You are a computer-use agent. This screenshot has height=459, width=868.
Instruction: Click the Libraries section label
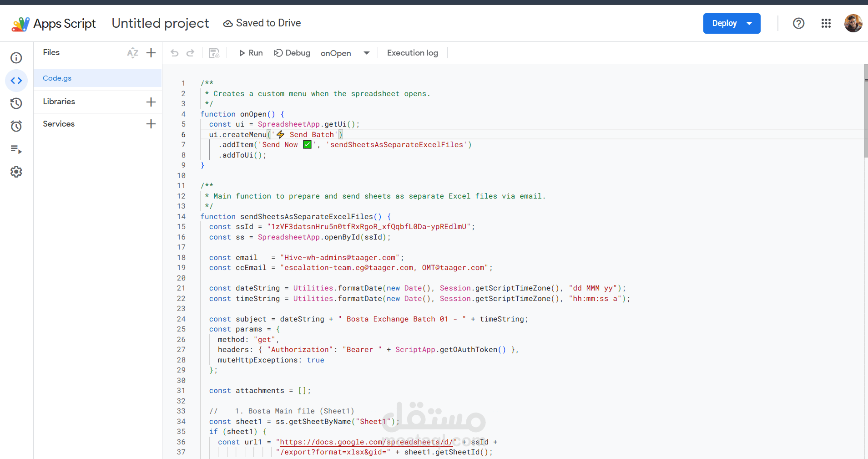[x=59, y=102]
